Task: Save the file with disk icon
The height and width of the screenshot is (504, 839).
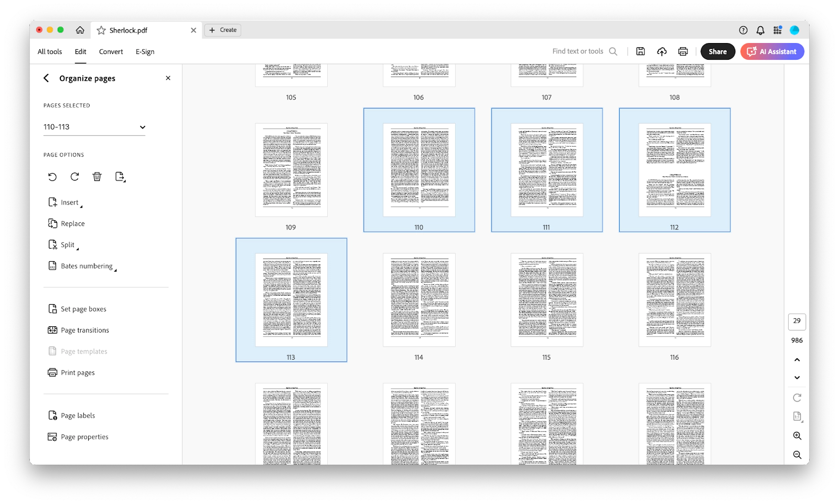Action: [641, 51]
